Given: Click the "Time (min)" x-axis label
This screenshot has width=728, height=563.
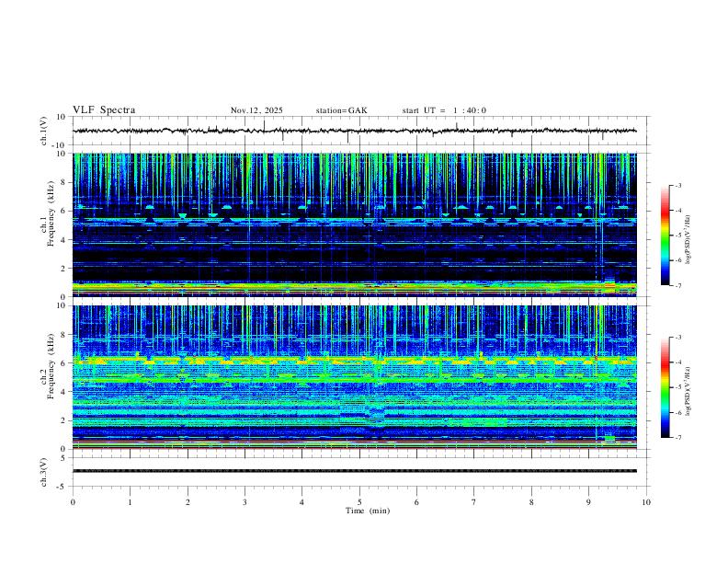Looking at the screenshot, I should (x=368, y=511).
